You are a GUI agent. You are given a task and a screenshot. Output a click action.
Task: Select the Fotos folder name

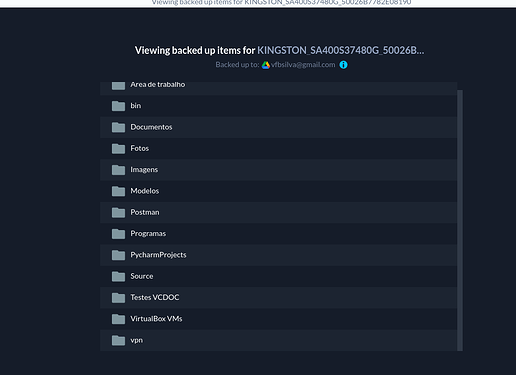tap(140, 148)
